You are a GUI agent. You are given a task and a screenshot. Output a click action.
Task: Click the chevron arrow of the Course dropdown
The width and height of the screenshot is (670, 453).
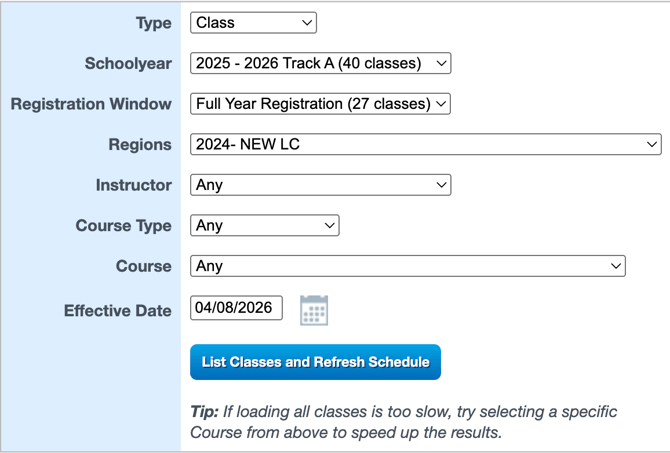(x=616, y=266)
